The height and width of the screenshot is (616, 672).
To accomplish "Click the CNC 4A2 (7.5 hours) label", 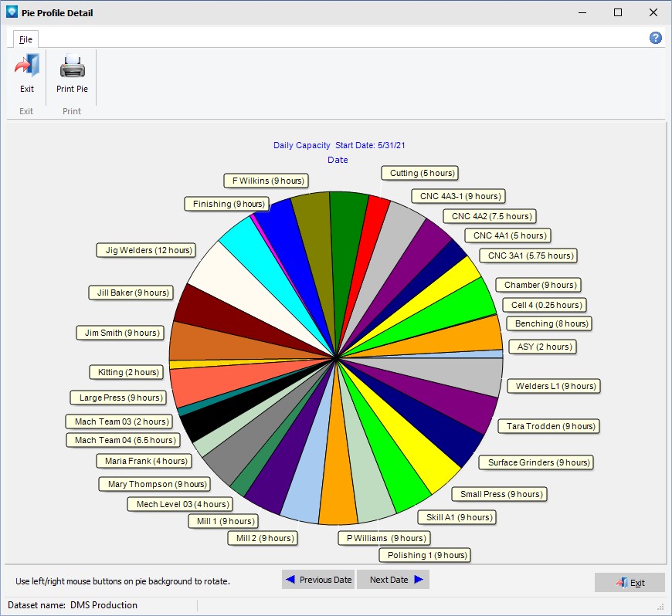I will (487, 216).
